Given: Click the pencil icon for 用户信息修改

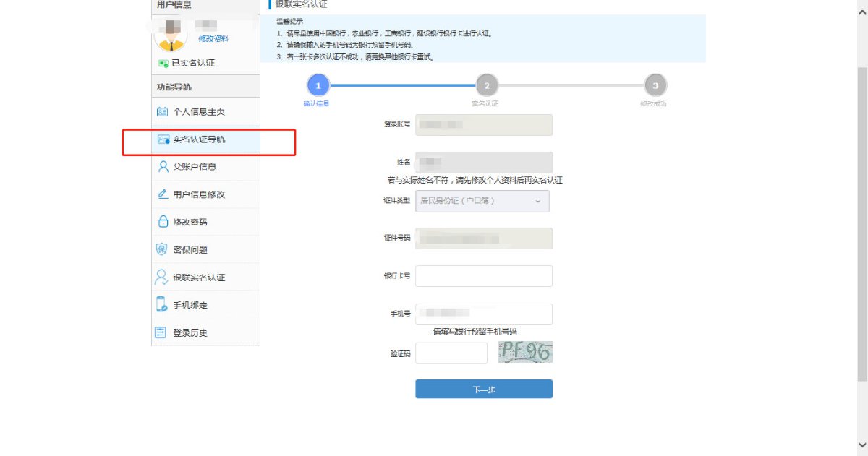Looking at the screenshot, I should [163, 194].
